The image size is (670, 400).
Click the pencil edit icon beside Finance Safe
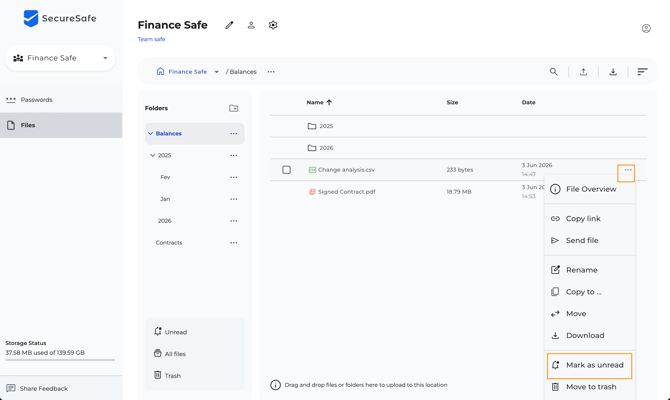(229, 25)
